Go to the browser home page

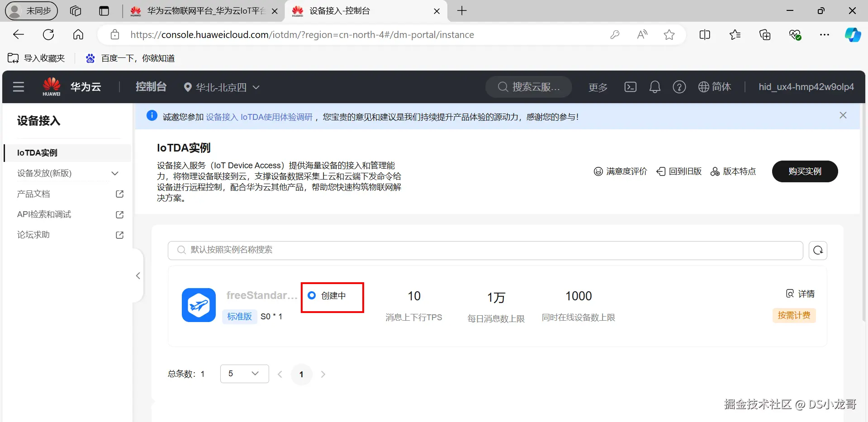pos(78,35)
